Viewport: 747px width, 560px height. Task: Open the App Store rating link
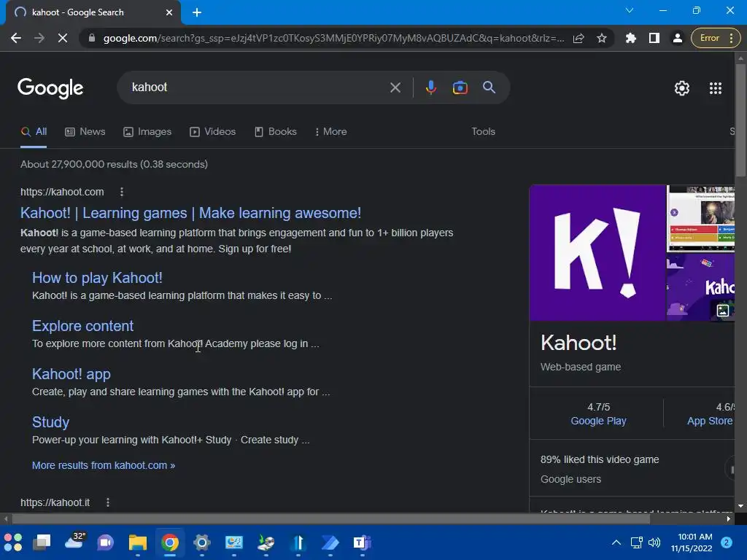(x=709, y=421)
